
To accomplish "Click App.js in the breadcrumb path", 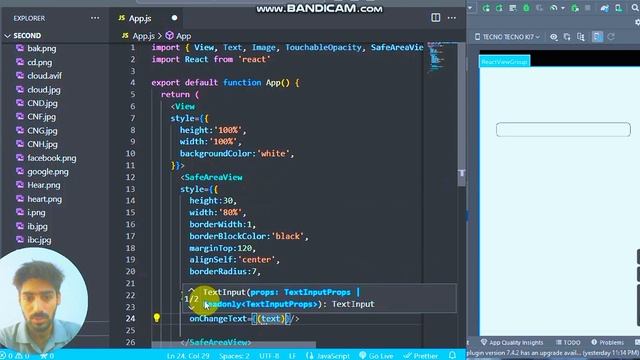I will click(x=143, y=36).
